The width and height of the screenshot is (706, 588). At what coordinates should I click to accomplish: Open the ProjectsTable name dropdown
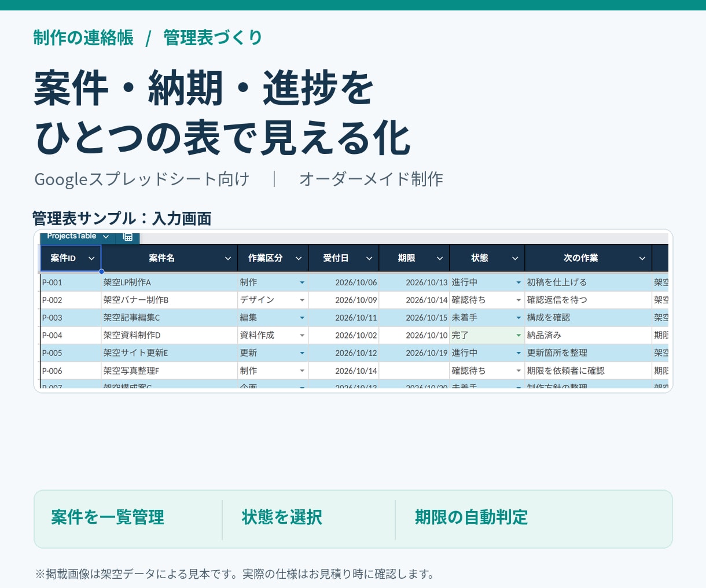pyautogui.click(x=106, y=237)
